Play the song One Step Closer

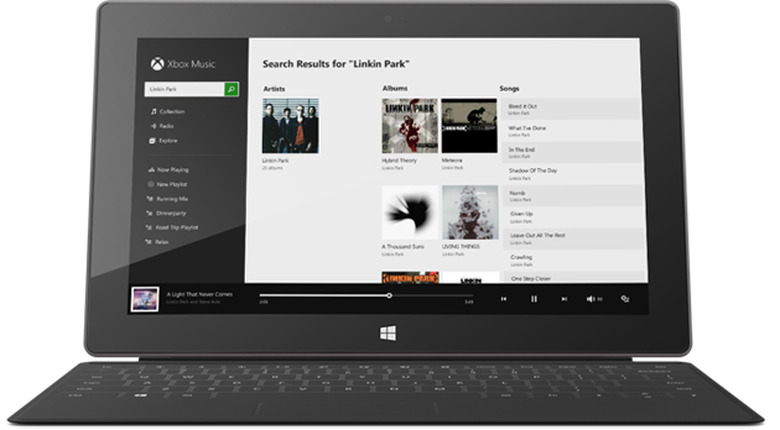click(575, 278)
